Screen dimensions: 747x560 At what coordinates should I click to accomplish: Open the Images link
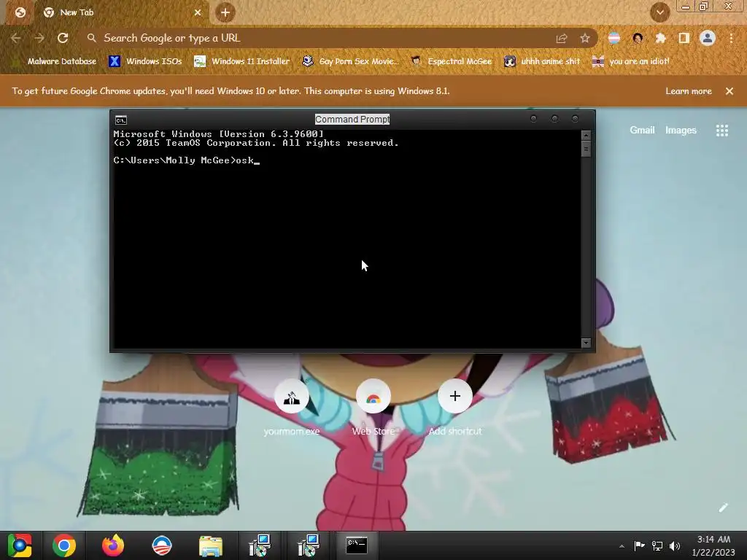(681, 130)
